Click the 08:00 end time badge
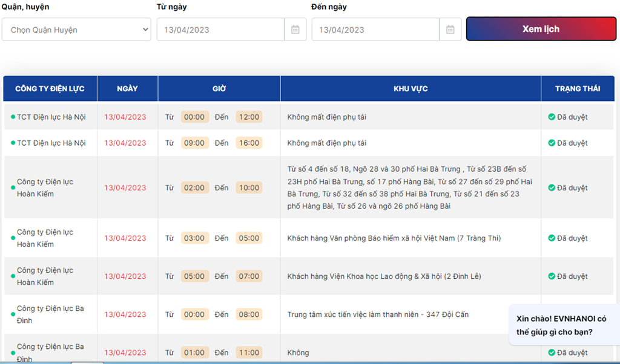 coord(249,314)
